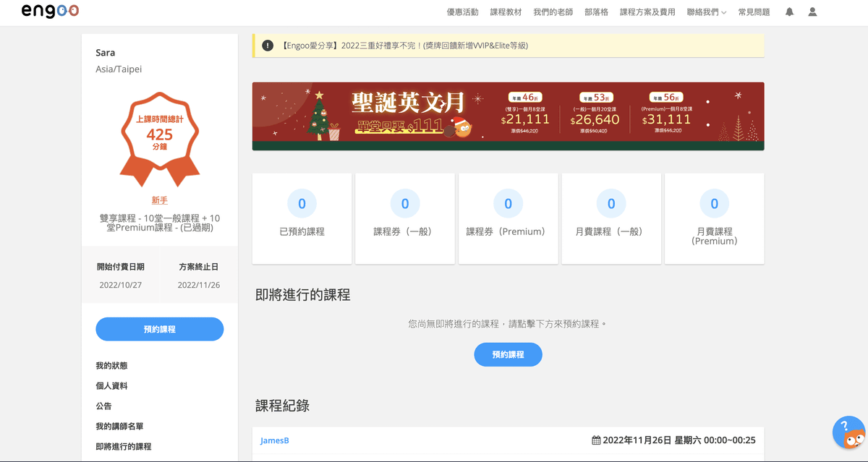Open the notifications bell icon

point(789,12)
